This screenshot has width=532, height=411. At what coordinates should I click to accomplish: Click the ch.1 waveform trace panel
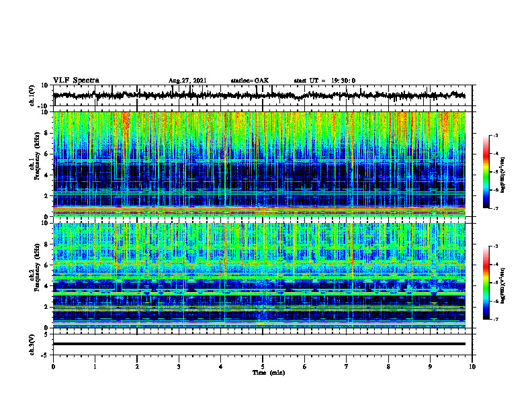pyautogui.click(x=263, y=95)
